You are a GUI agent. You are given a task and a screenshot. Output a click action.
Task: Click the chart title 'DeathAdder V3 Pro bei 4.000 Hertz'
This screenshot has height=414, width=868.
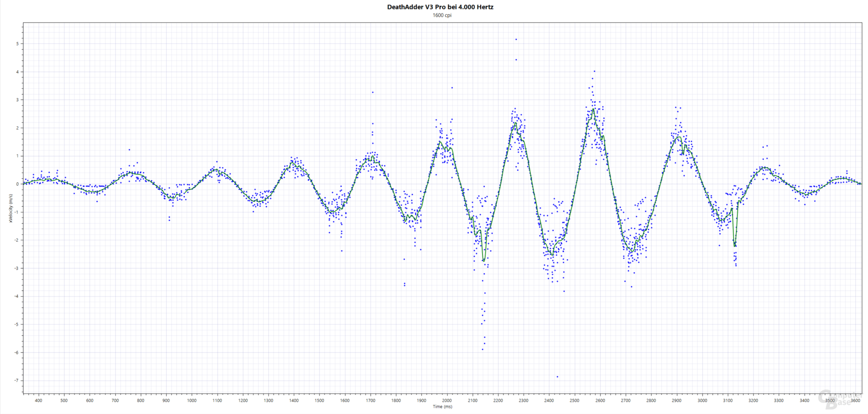440,7
